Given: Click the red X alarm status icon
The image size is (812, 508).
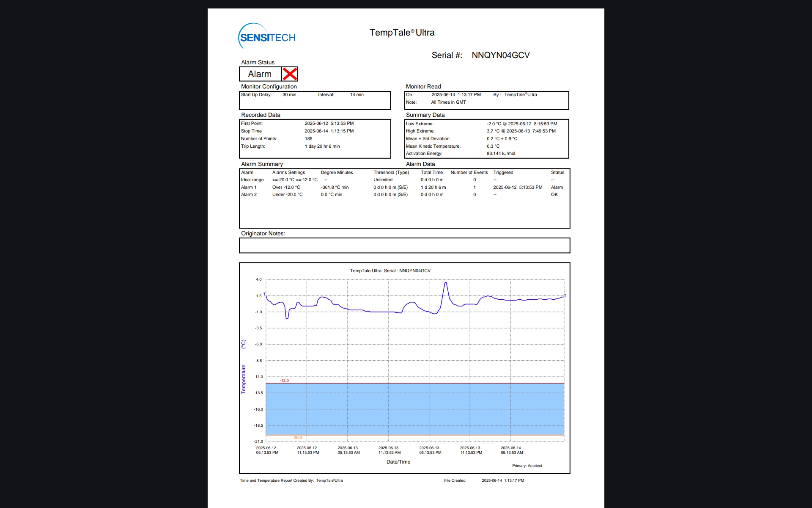Looking at the screenshot, I should pos(290,74).
